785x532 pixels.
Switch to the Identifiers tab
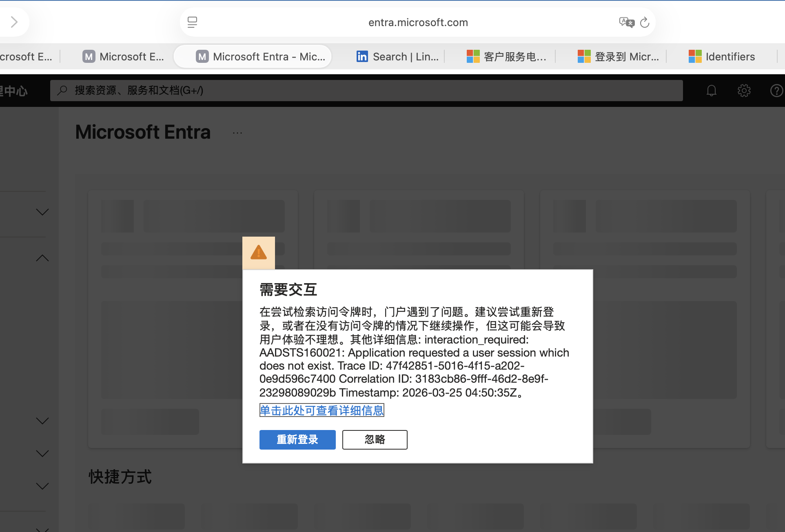click(722, 57)
